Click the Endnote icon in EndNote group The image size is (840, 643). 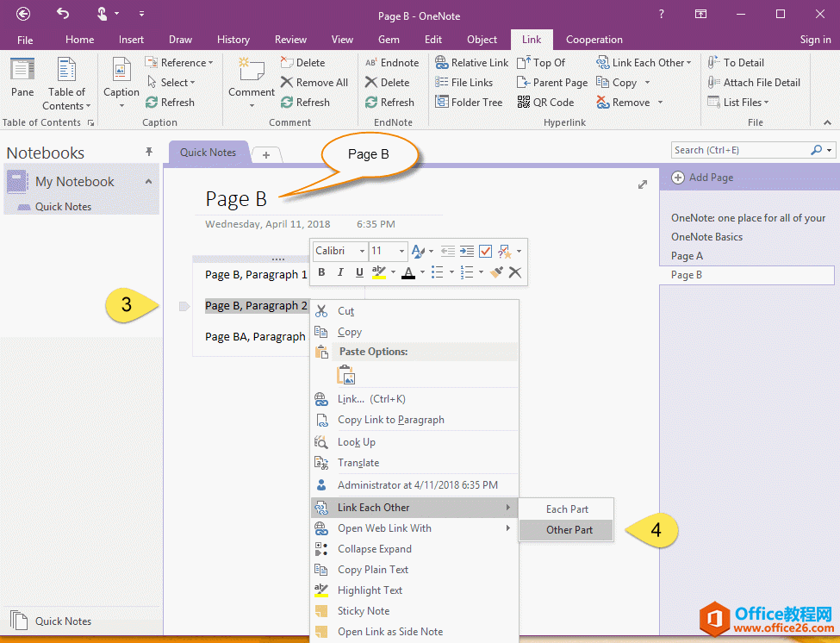point(394,61)
